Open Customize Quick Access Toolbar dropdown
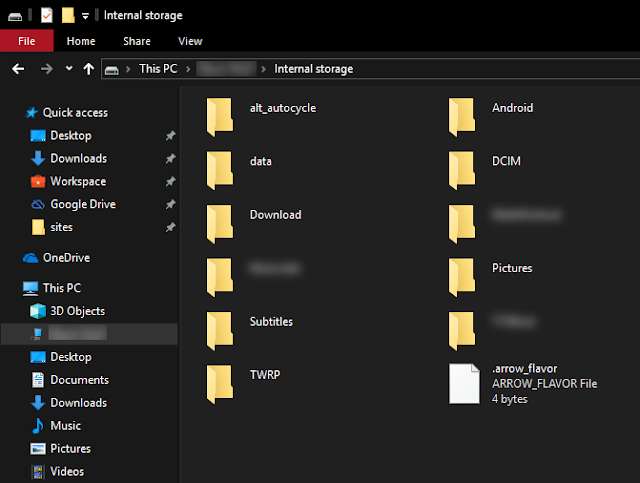 pos(85,16)
